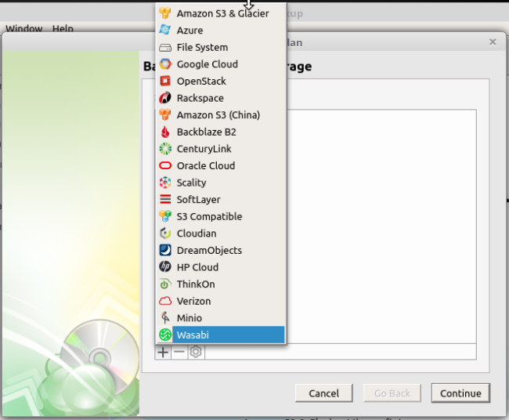
Task: Select Minio from the popup menu
Action: [x=189, y=318]
